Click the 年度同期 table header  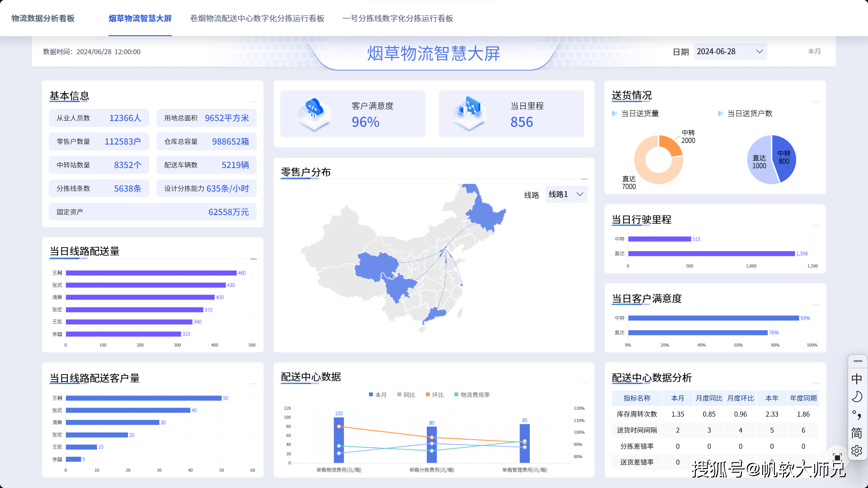[x=803, y=398]
